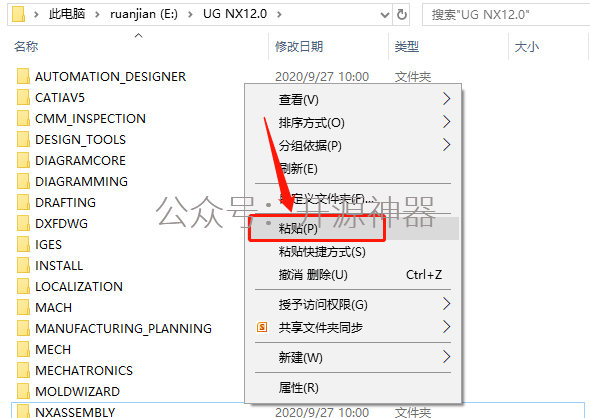Click DESIGN_TOOLS folder icon
This screenshot has width=590, height=418.
[x=23, y=140]
